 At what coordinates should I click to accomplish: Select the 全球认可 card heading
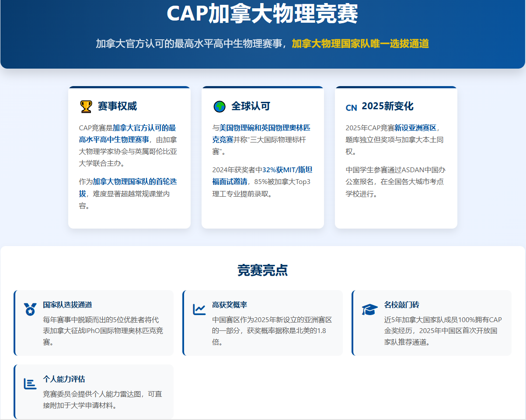click(x=251, y=106)
